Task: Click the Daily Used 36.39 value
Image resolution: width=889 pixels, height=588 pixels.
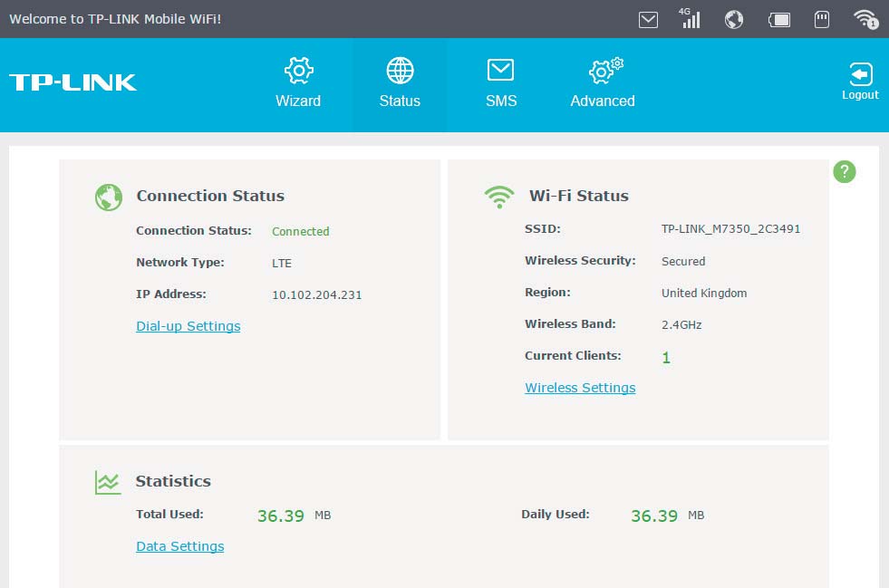Action: point(654,516)
